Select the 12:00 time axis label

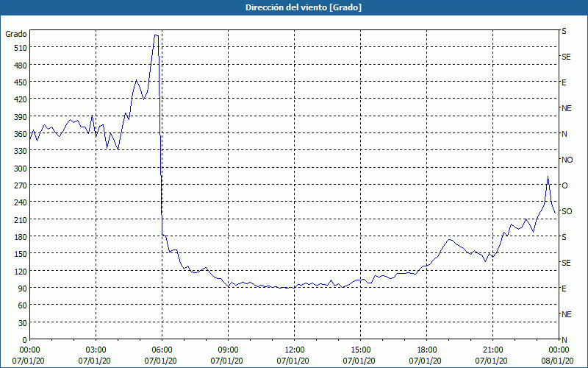295,350
